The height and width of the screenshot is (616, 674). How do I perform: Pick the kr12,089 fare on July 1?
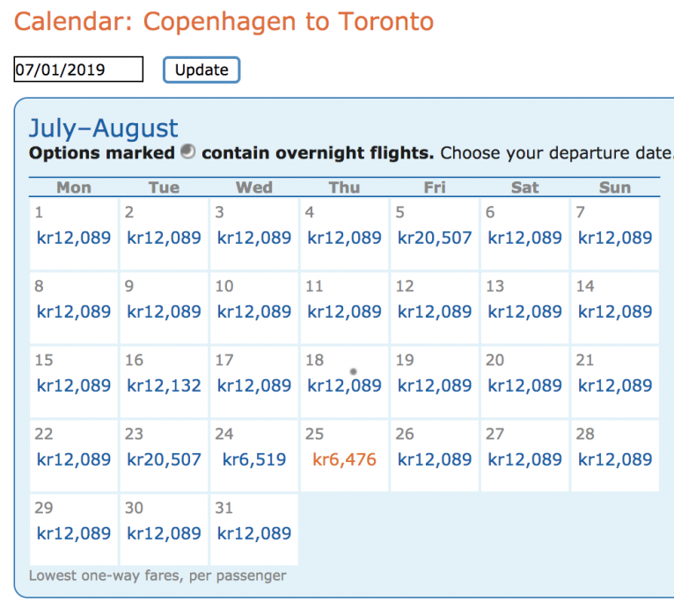(74, 238)
